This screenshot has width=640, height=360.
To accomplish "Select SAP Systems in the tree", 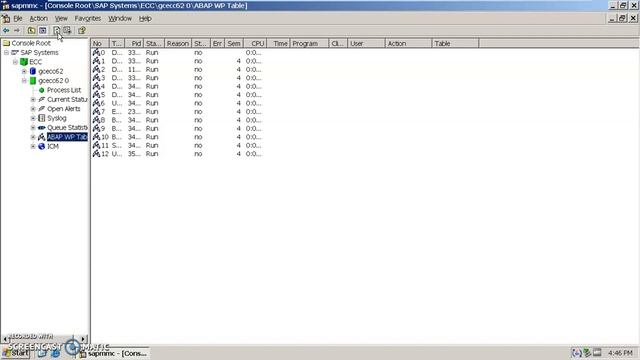I will click(x=40, y=53).
